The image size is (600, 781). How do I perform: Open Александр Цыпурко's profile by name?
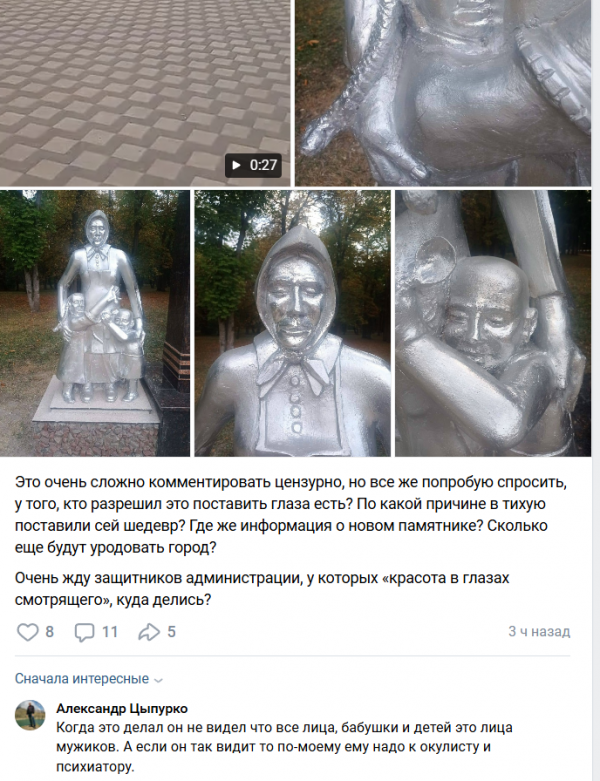click(x=122, y=708)
